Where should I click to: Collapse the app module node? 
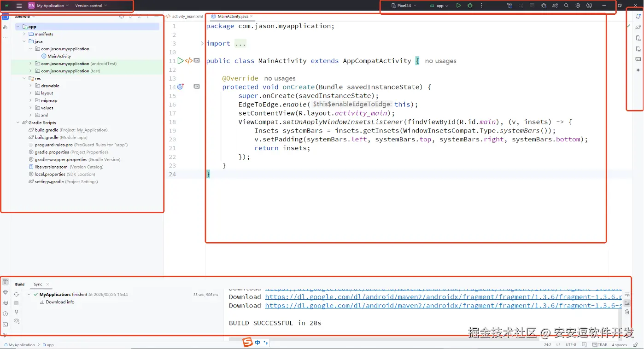pos(18,27)
